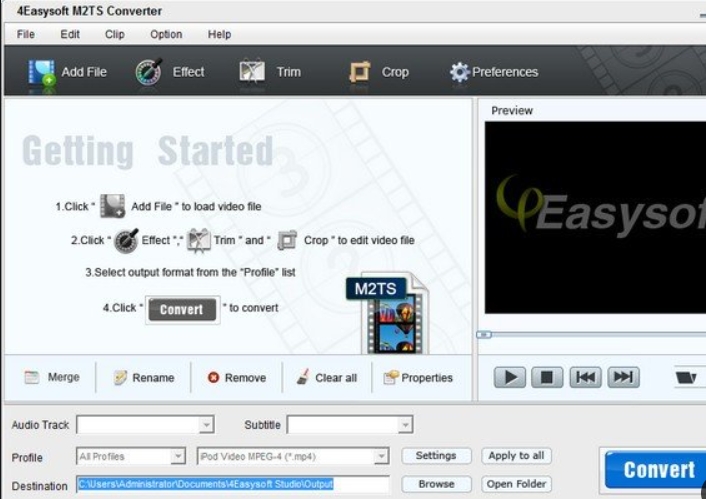Click the Merge button
The width and height of the screenshot is (706, 499).
point(51,377)
